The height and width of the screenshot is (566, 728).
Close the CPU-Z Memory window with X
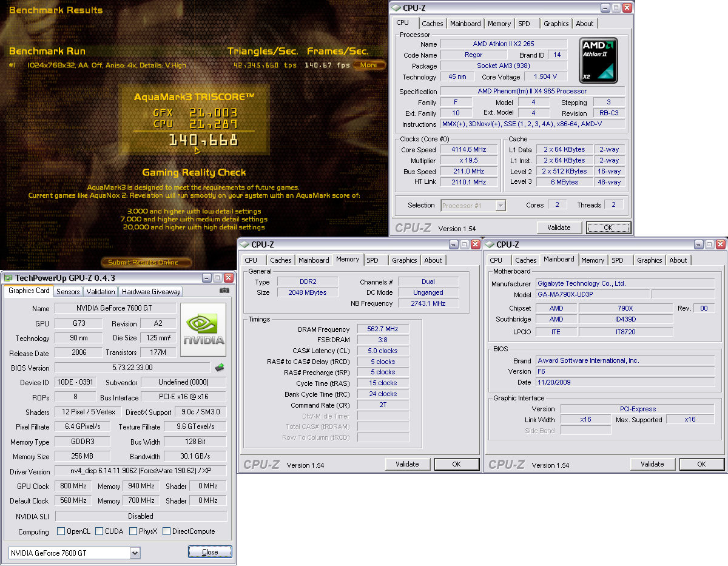coord(476,244)
